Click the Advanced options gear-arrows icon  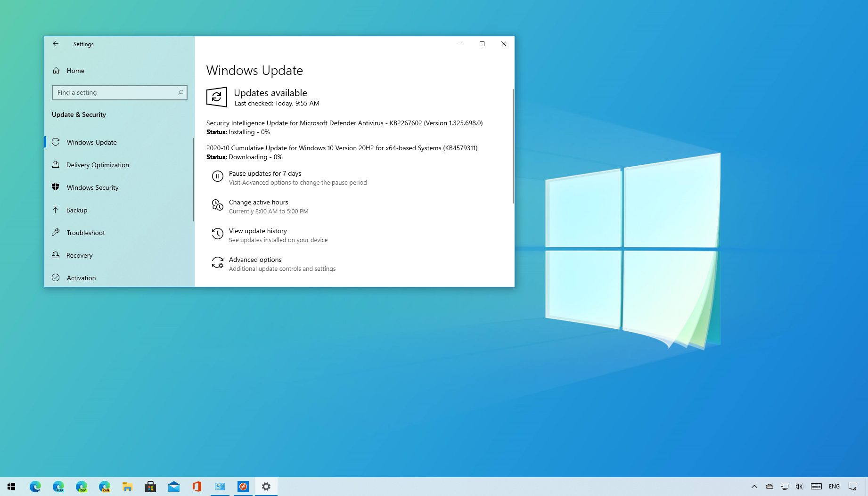(x=217, y=262)
